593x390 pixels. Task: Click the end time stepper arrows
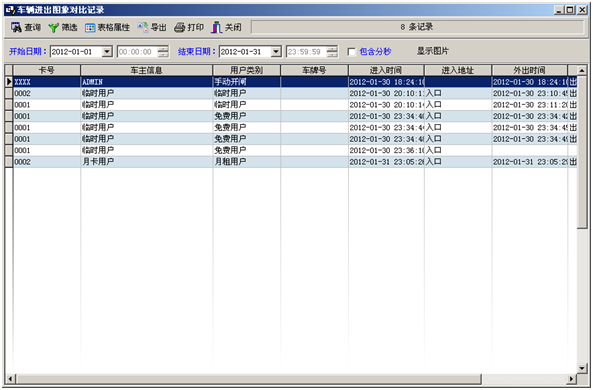(x=332, y=51)
